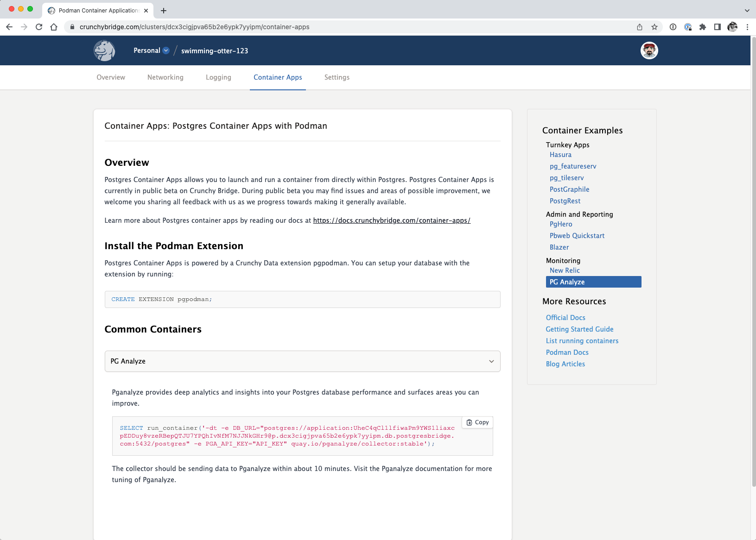Screen dimensions: 756x540
Task: Switch to the Overview tab
Action: (x=111, y=77)
